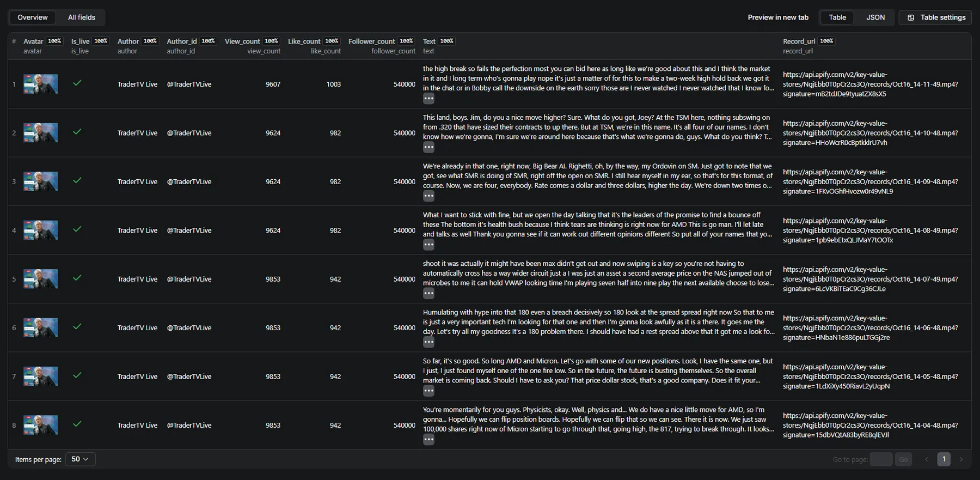The height and width of the screenshot is (480, 980).
Task: Click the next page arrow
Action: 961,459
